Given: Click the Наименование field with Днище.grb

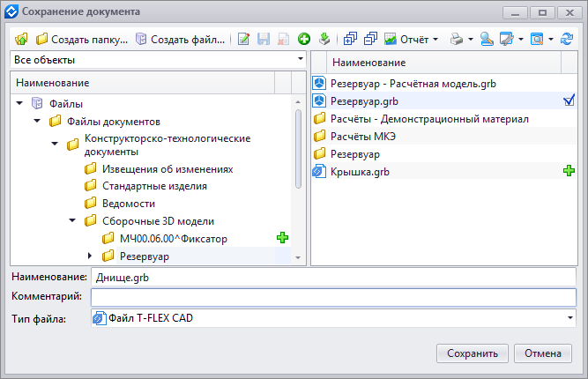Looking at the screenshot, I should (333, 278).
